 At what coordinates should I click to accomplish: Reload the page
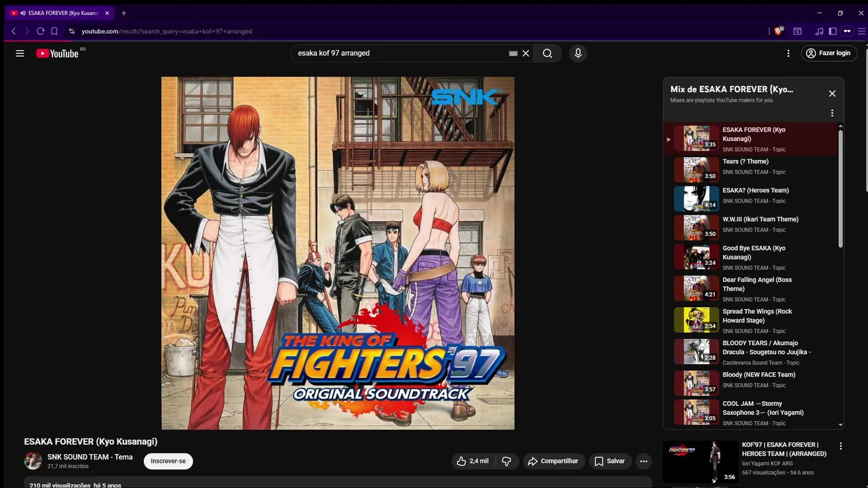[41, 31]
